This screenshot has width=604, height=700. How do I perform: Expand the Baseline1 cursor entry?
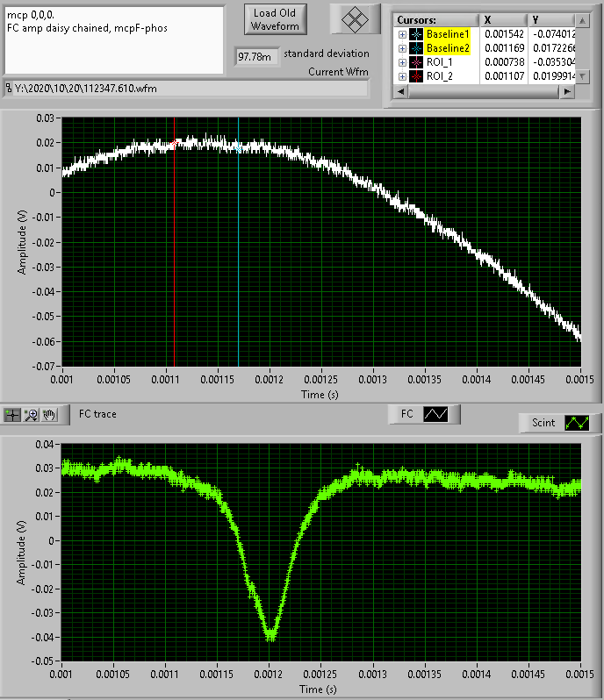click(402, 33)
